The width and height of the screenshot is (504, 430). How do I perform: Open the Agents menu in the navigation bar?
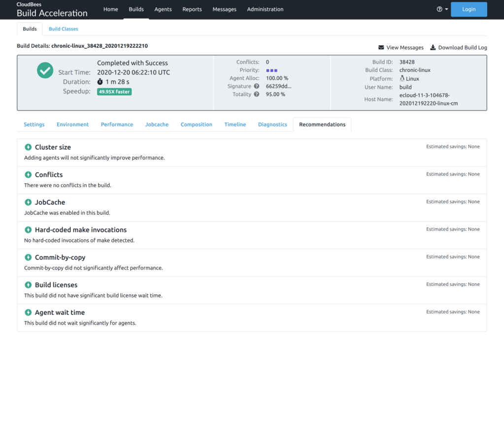click(x=163, y=9)
